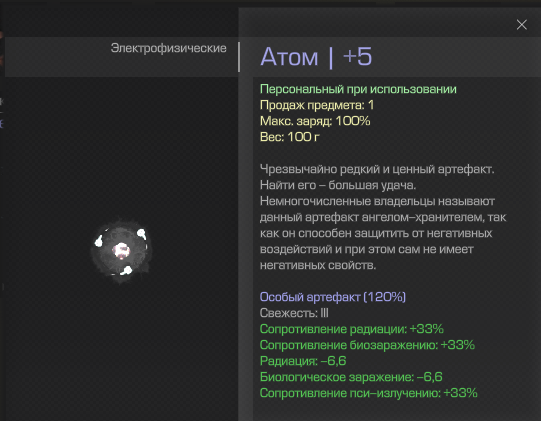Click the upper-right orbiting electron on artifact
The image size is (541, 421).
point(141,234)
